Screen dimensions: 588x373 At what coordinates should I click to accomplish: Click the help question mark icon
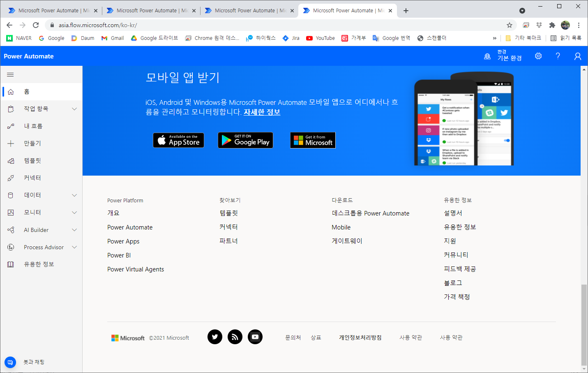558,56
